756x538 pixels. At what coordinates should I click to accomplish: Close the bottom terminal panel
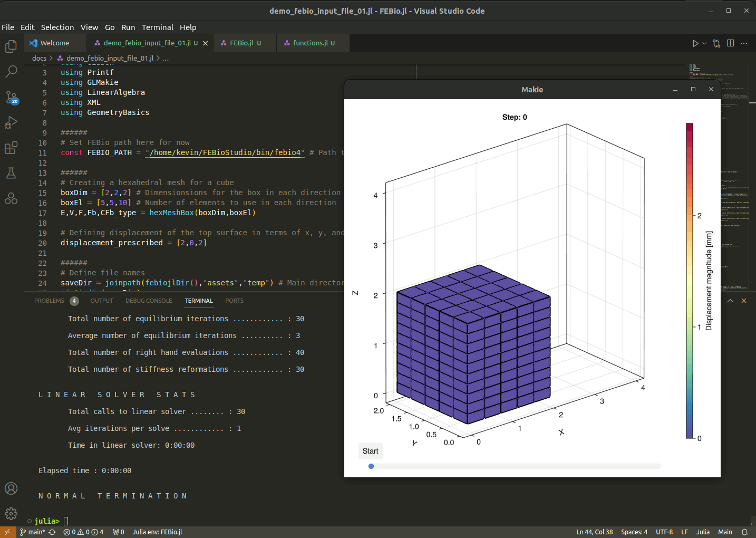744,301
